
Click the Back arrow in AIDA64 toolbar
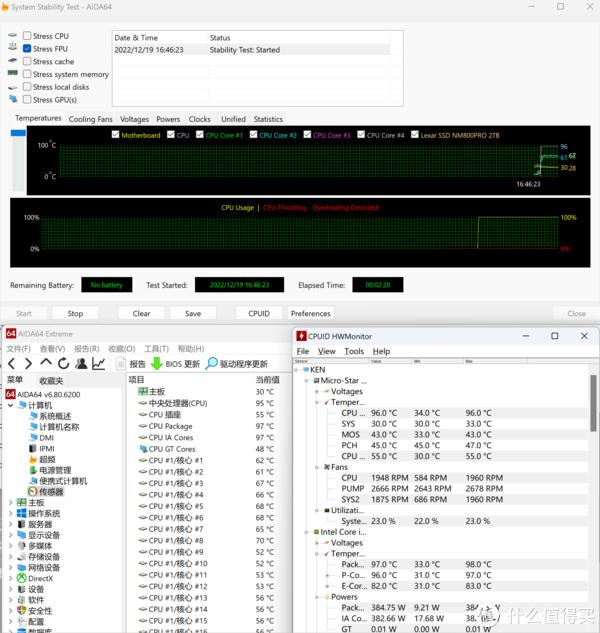pos(12,364)
